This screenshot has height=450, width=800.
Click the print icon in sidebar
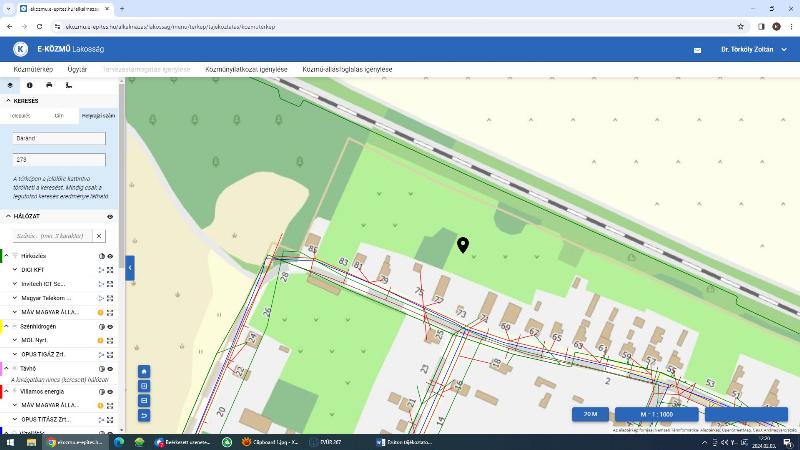click(49, 85)
